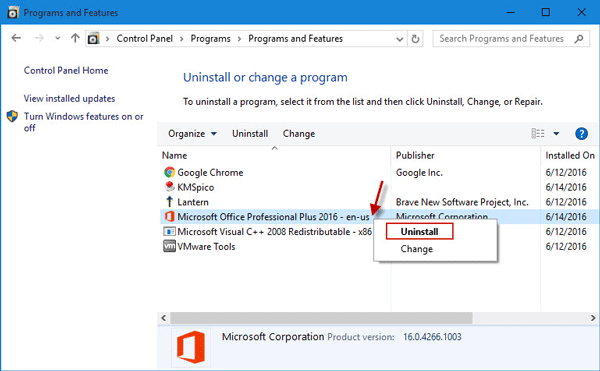
Task: Click the KMSpico program icon
Action: pyautogui.click(x=170, y=187)
